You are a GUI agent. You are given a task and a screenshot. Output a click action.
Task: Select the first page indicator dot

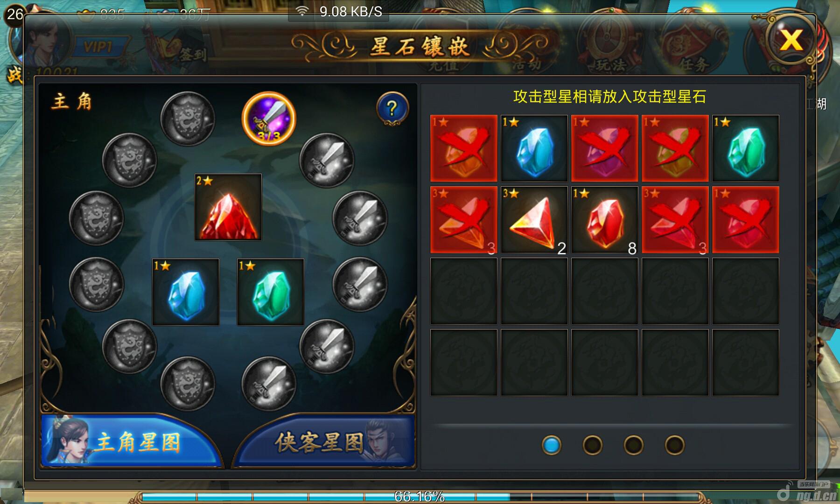point(551,445)
